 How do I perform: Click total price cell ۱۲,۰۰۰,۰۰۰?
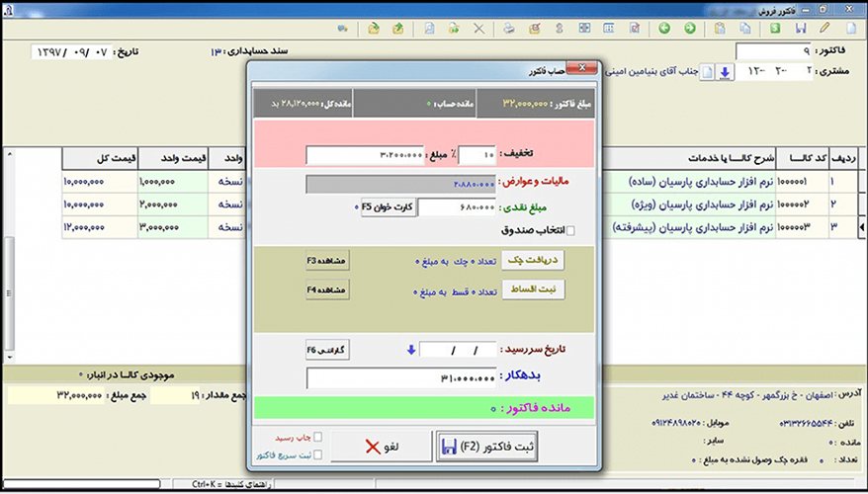(x=100, y=227)
